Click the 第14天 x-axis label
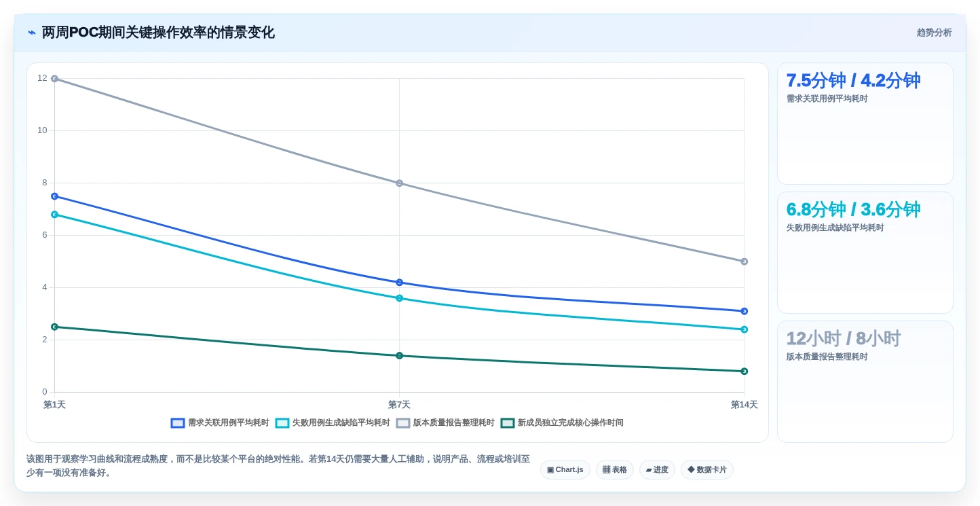The width and height of the screenshot is (980, 506). [x=745, y=405]
